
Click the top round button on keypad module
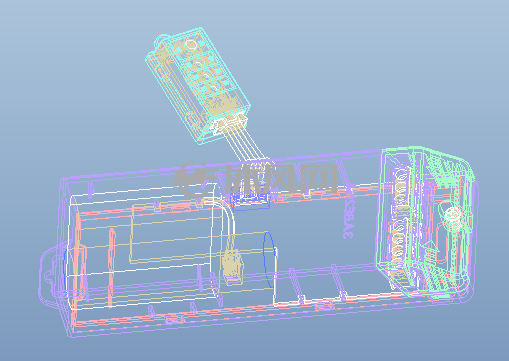pos(190,44)
